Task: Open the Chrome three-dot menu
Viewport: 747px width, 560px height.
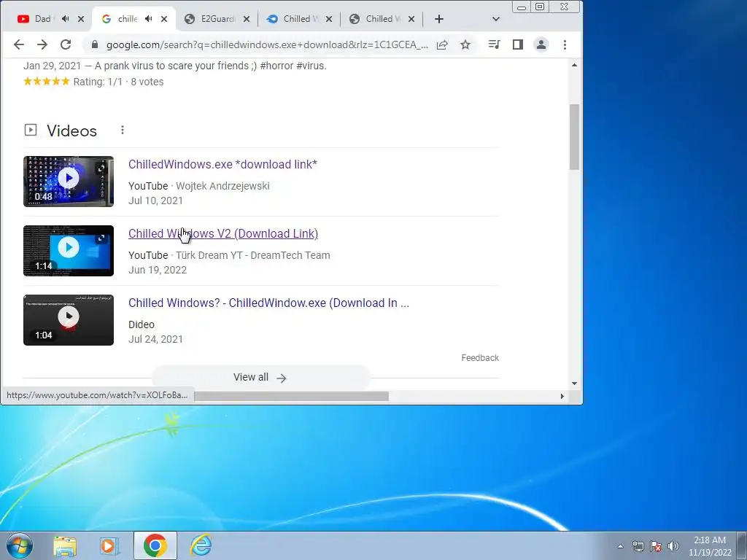Action: [x=565, y=44]
